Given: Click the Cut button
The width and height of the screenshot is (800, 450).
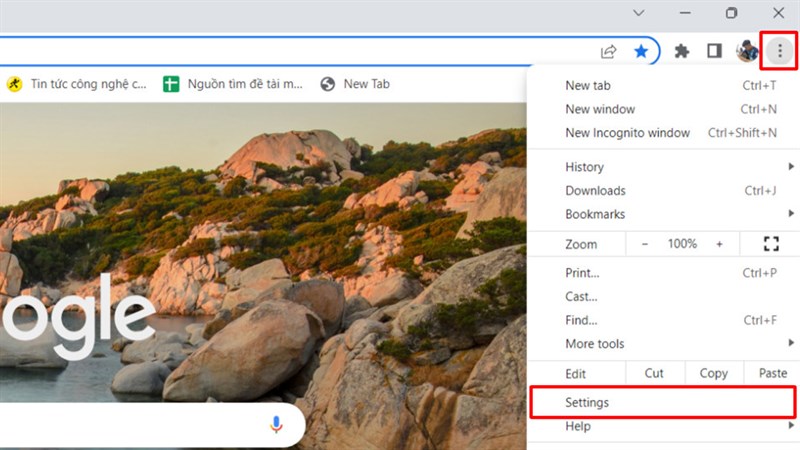Looking at the screenshot, I should (654, 373).
